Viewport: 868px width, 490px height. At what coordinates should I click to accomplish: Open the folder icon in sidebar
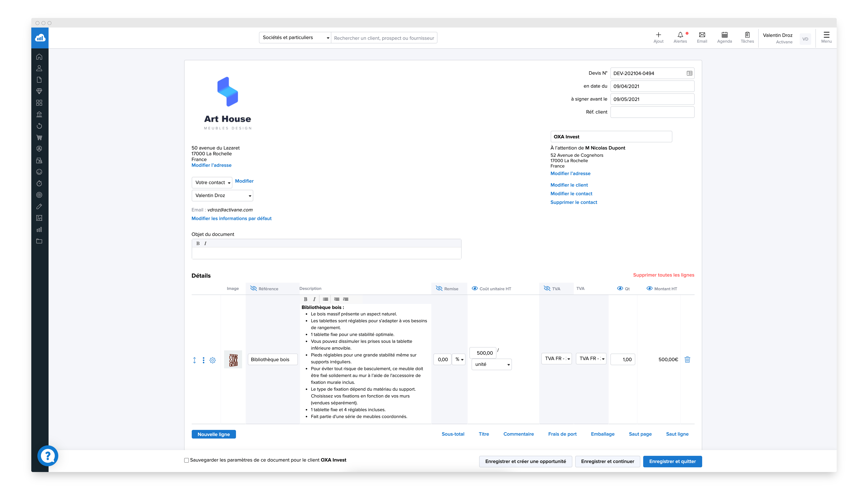[39, 241]
